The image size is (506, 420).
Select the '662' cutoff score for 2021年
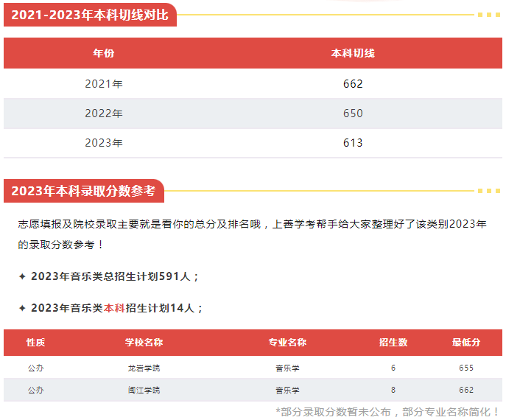(x=353, y=84)
